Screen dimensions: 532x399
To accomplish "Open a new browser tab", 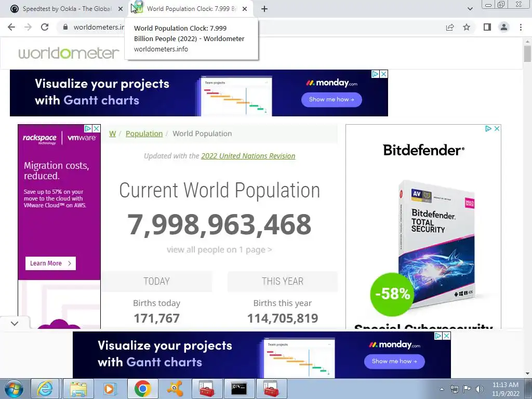I will pyautogui.click(x=264, y=9).
